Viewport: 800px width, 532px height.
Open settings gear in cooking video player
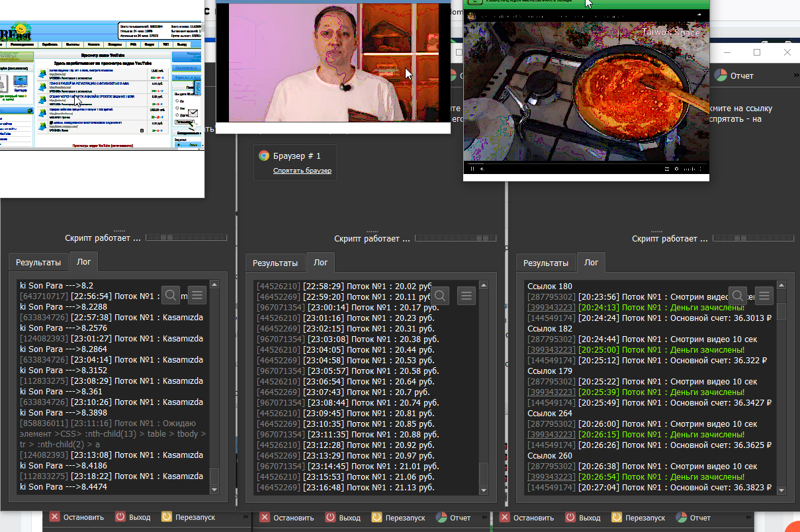point(676,169)
